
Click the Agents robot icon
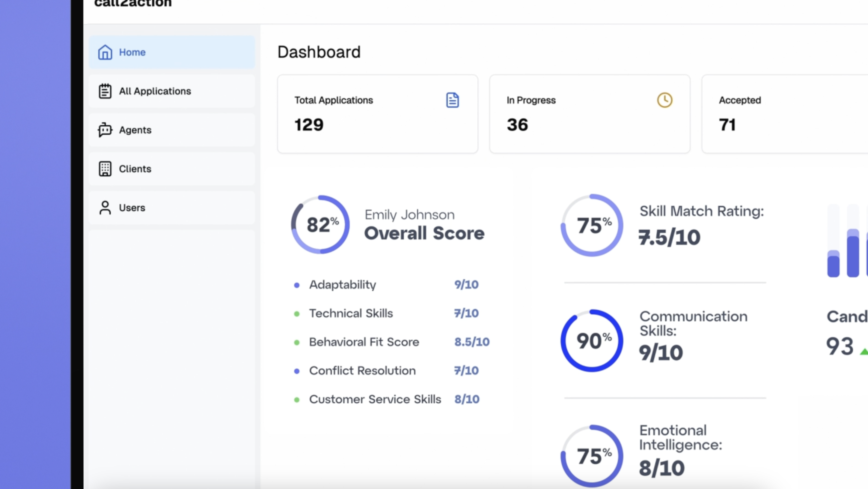(105, 130)
